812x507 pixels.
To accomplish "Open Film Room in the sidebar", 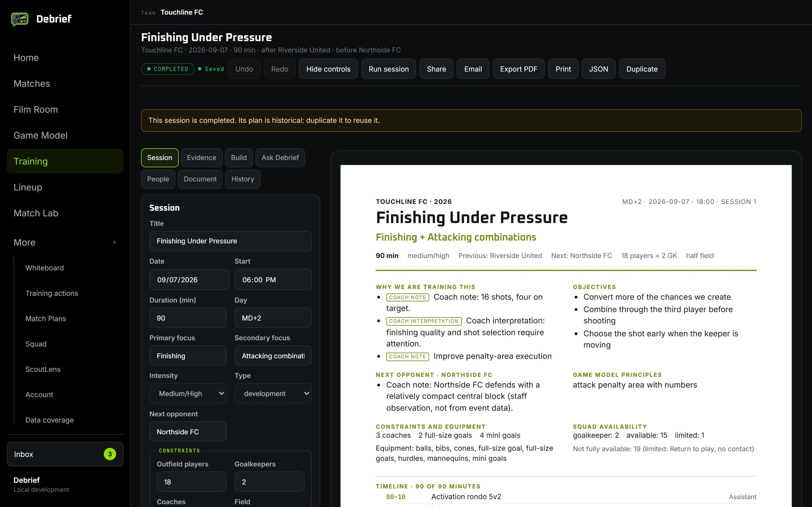I will (x=36, y=110).
